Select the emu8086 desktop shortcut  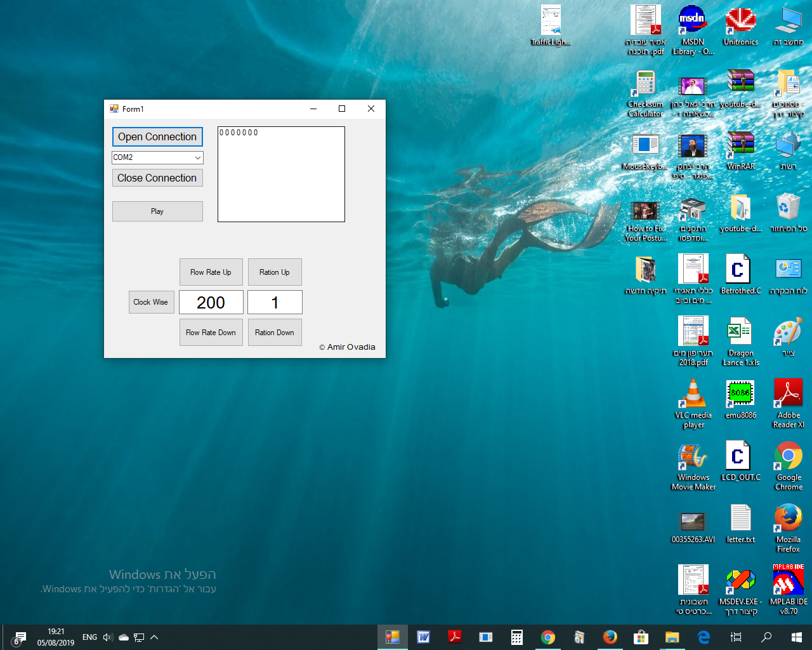point(740,399)
